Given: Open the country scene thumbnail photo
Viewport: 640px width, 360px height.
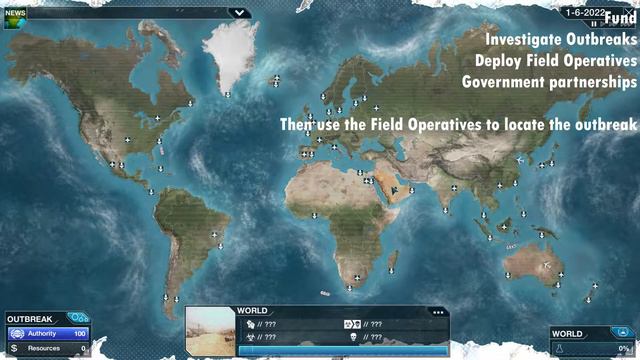Looking at the screenshot, I should click(210, 331).
